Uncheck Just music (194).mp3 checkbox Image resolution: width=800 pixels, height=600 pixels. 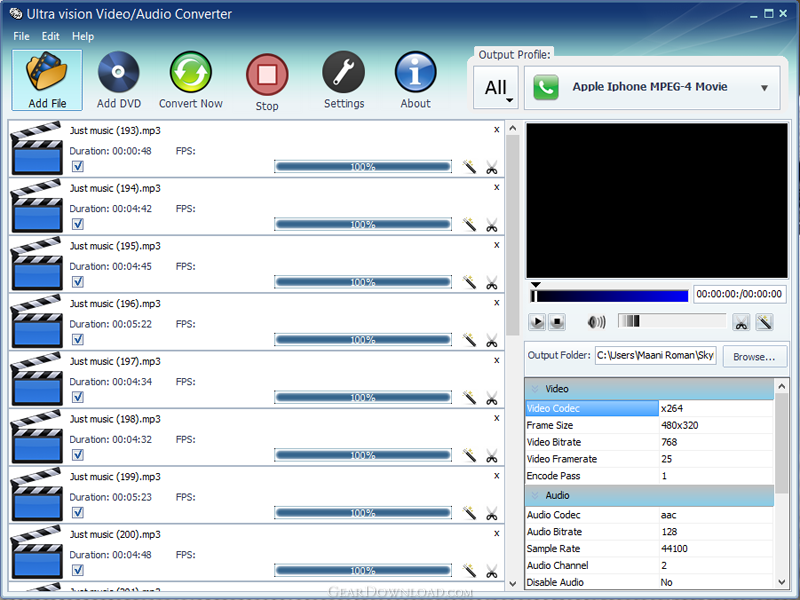[x=78, y=224]
